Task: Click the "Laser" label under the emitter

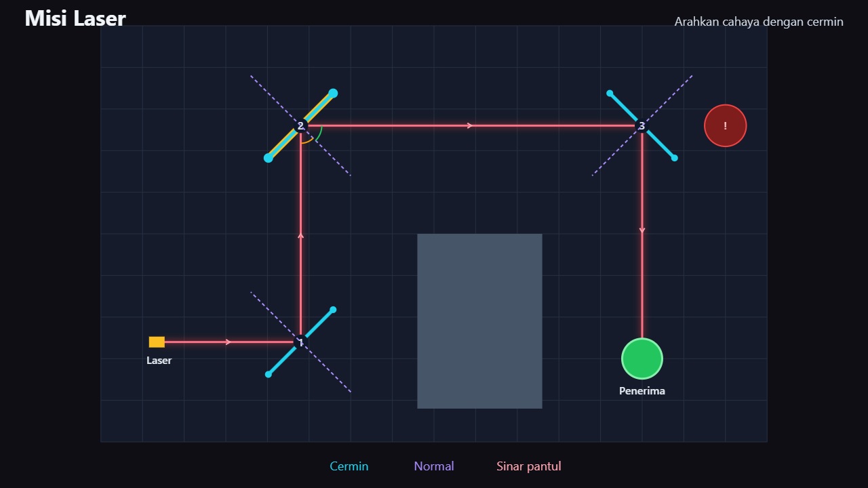Action: [159, 361]
